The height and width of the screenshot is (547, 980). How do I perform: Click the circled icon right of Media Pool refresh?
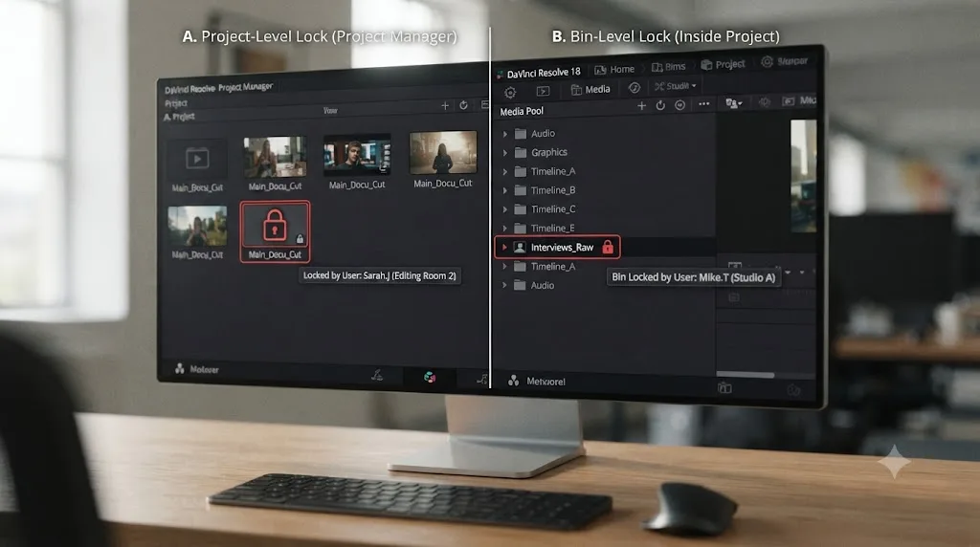point(680,105)
